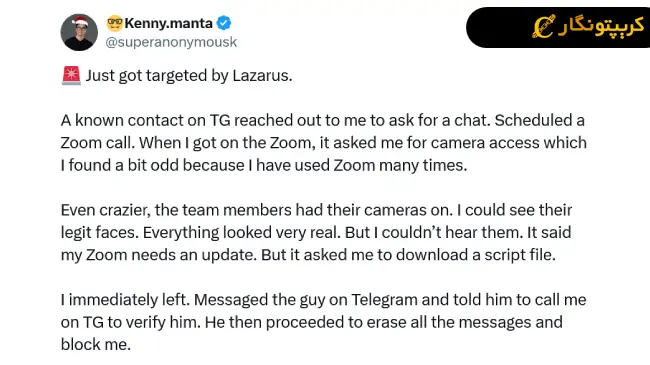Click the red siren emoji
Image resolution: width=650 pixels, height=365 pixels.
click(71, 75)
